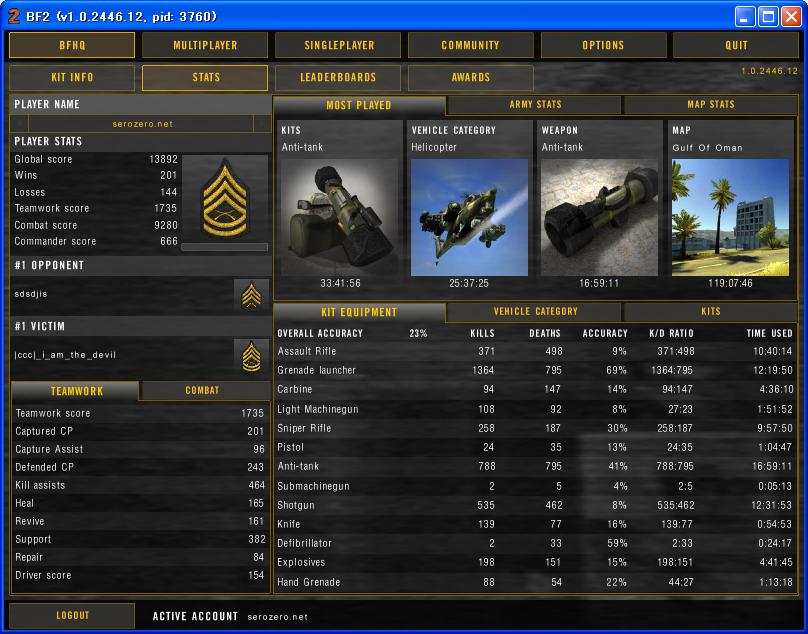Image resolution: width=808 pixels, height=634 pixels.
Task: Open the BFHQ main menu
Action: click(x=72, y=45)
